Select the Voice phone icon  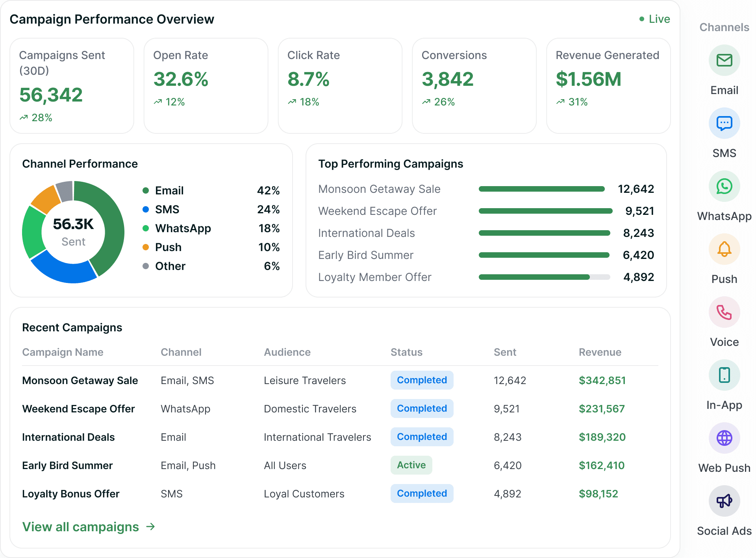coord(724,312)
